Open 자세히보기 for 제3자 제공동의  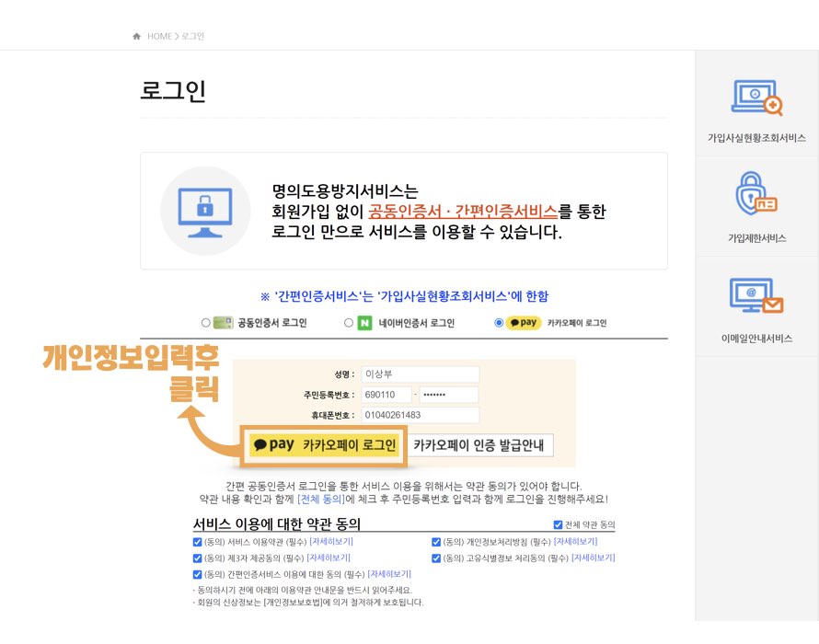(329, 558)
